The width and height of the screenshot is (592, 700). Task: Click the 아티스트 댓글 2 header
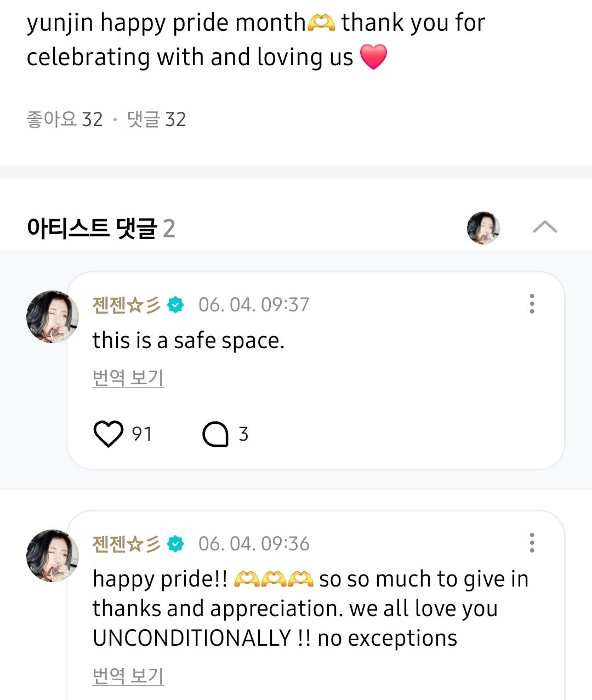[101, 228]
